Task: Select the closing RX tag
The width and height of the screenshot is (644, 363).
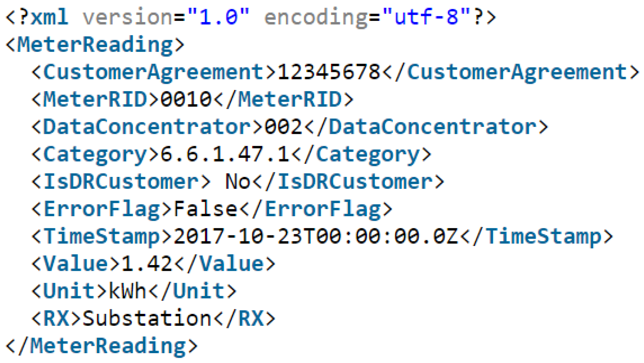Action: pyautogui.click(x=244, y=318)
